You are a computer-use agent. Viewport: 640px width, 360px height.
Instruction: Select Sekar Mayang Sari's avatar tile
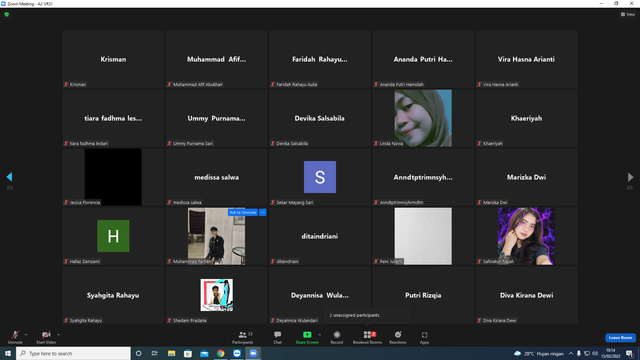pos(320,177)
